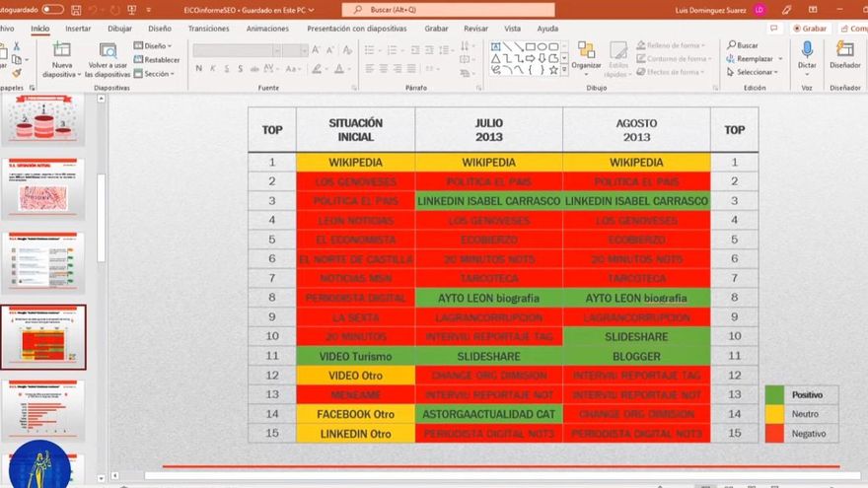Start presentation from beginning icon
Viewport: 868px width, 488px height.
click(x=132, y=10)
